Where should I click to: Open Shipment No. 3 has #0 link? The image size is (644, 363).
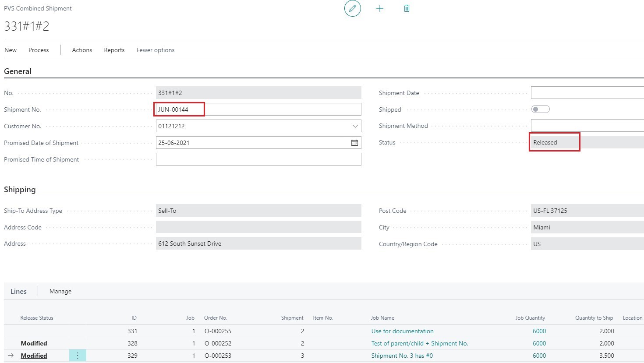pos(402,356)
